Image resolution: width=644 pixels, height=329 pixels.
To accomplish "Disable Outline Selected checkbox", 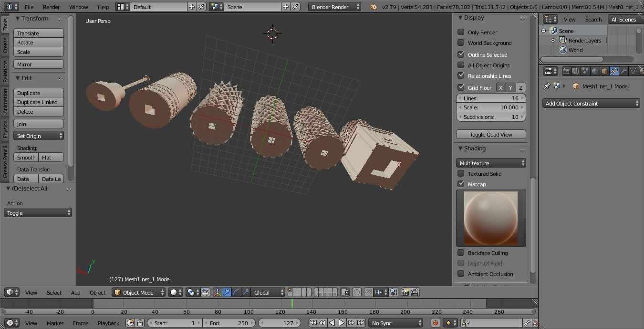I will [461, 54].
